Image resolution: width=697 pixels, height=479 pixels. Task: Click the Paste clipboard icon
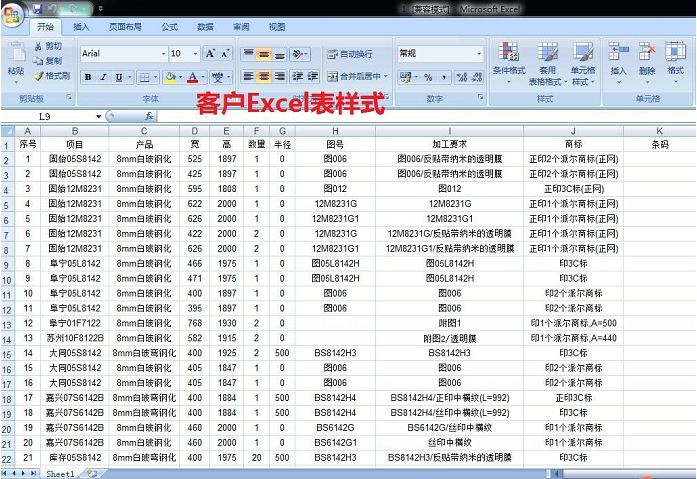(x=16, y=54)
